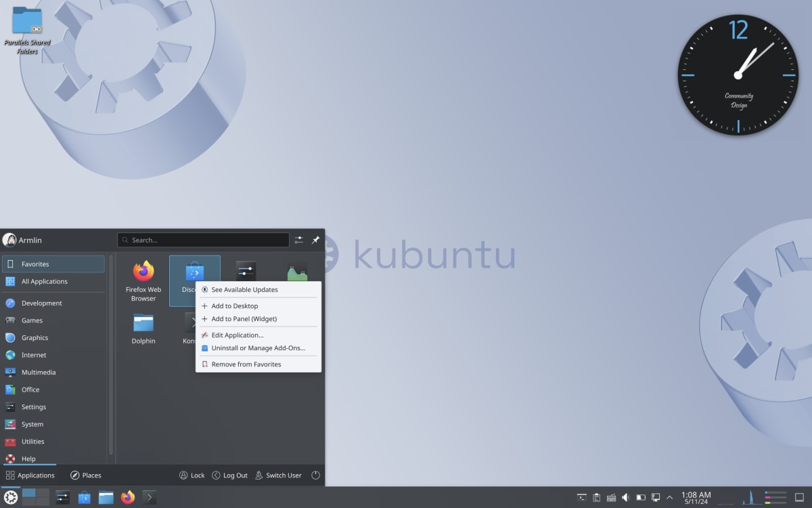This screenshot has height=508, width=812.
Task: Click the keyboard tray icon
Action: (x=611, y=498)
